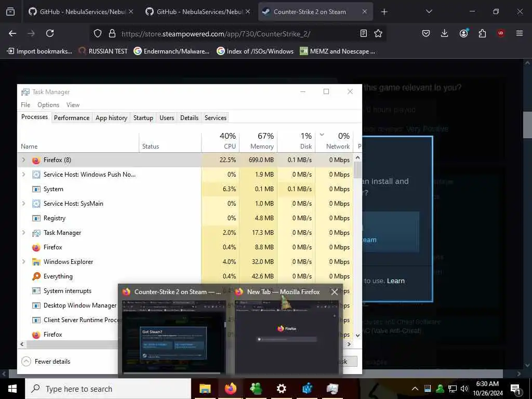
Task: Collapse with Fewer details toggle
Action: point(46,362)
